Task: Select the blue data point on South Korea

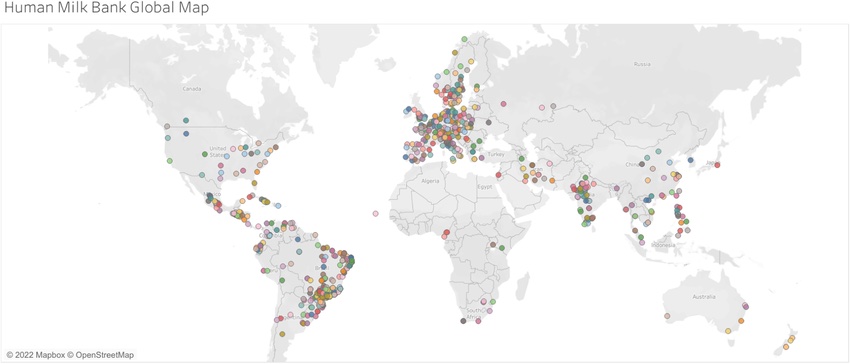Action: [691, 160]
